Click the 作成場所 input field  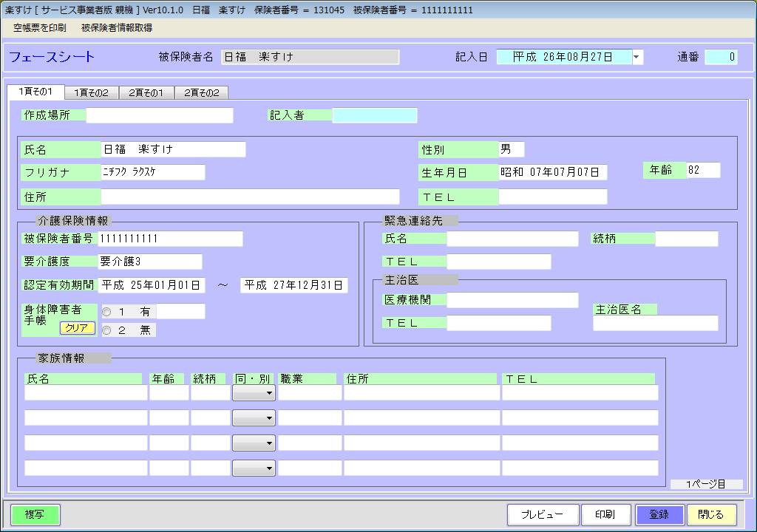point(160,115)
